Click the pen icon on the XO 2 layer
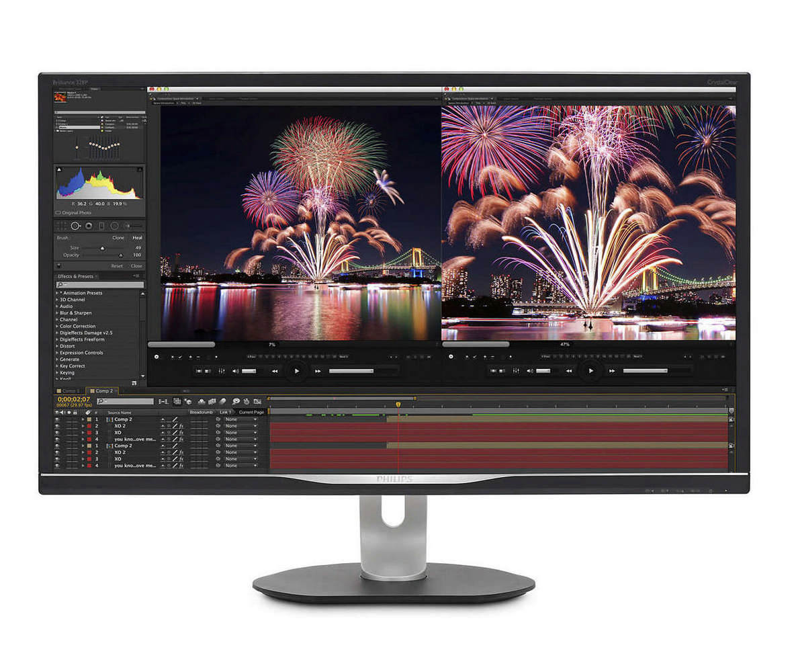The width and height of the screenshot is (794, 672). click(x=175, y=426)
